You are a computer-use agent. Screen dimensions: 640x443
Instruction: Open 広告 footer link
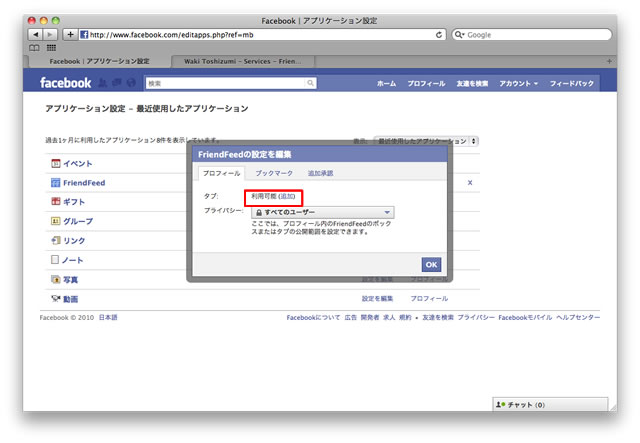(x=350, y=317)
